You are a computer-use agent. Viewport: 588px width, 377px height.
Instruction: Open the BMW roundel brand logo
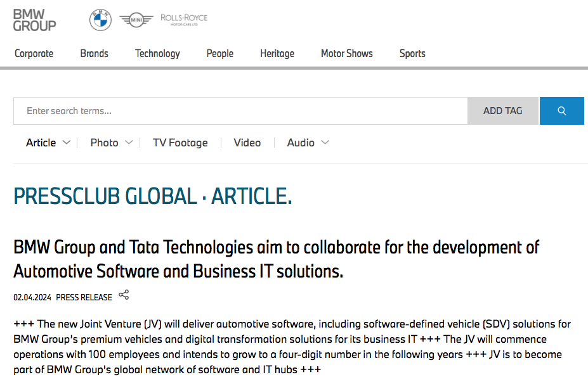tap(100, 20)
